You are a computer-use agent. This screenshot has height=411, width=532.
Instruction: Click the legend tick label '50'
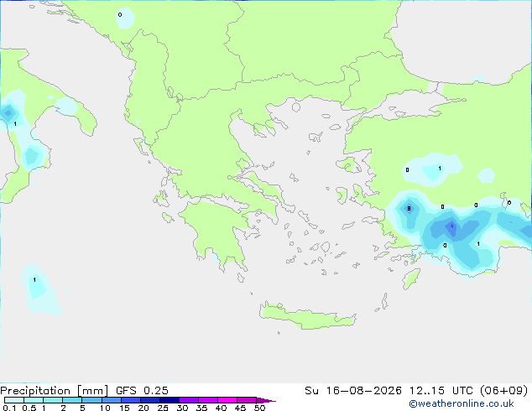[260, 408]
